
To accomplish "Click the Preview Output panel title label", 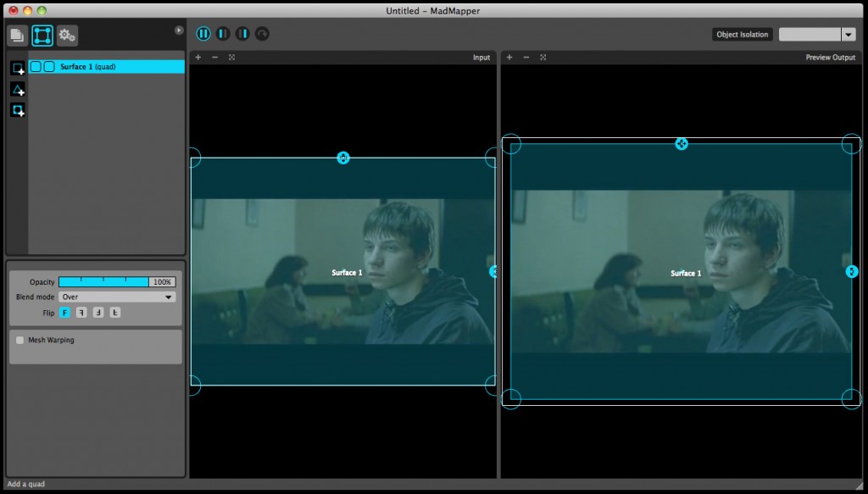I will [831, 58].
